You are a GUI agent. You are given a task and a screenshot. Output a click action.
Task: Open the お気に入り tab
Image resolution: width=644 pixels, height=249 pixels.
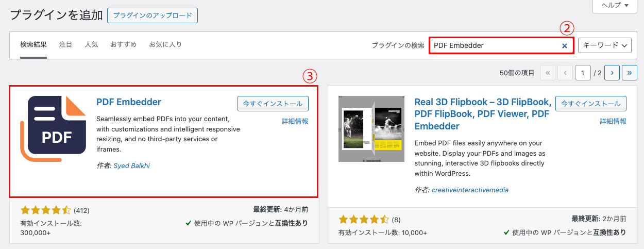165,45
